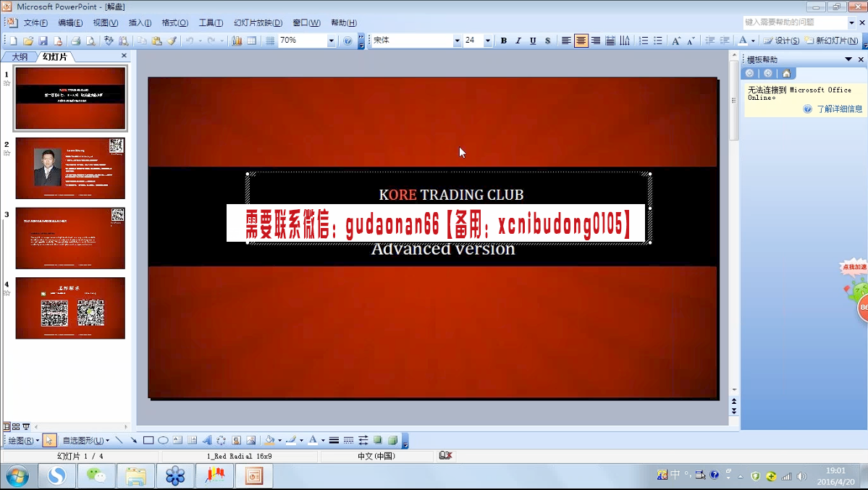The image size is (868, 490).
Task: Toggle text shadow formatting
Action: coord(547,41)
